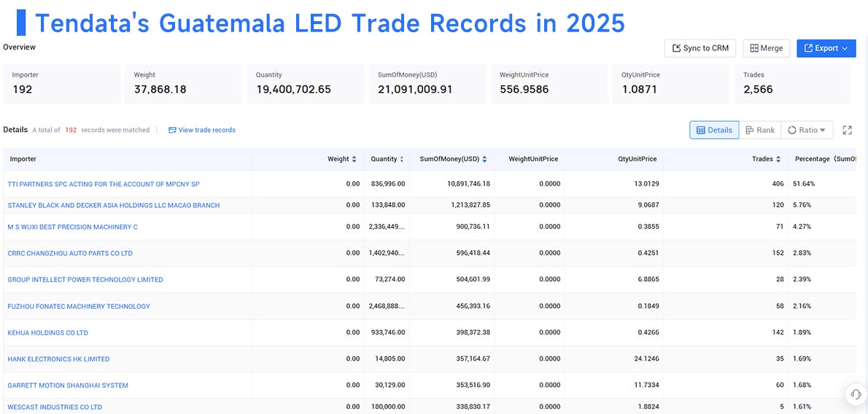Sort by Trades column arrows

pyautogui.click(x=778, y=159)
